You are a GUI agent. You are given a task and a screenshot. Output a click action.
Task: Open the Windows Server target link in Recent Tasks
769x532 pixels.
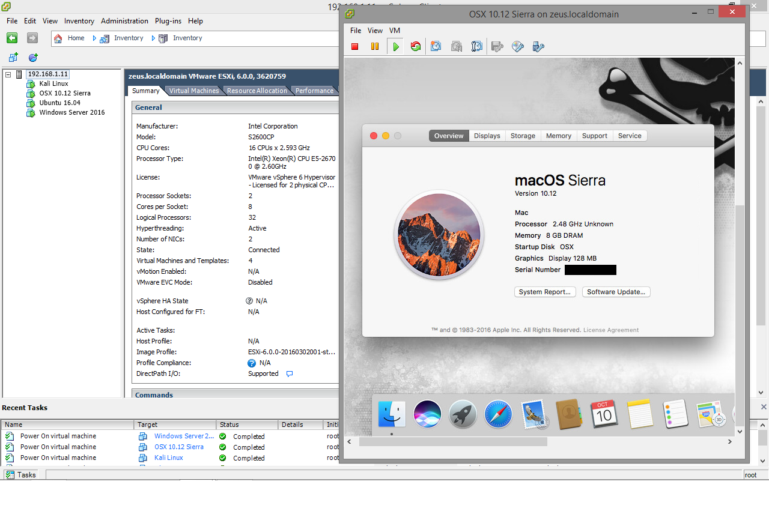[184, 436]
